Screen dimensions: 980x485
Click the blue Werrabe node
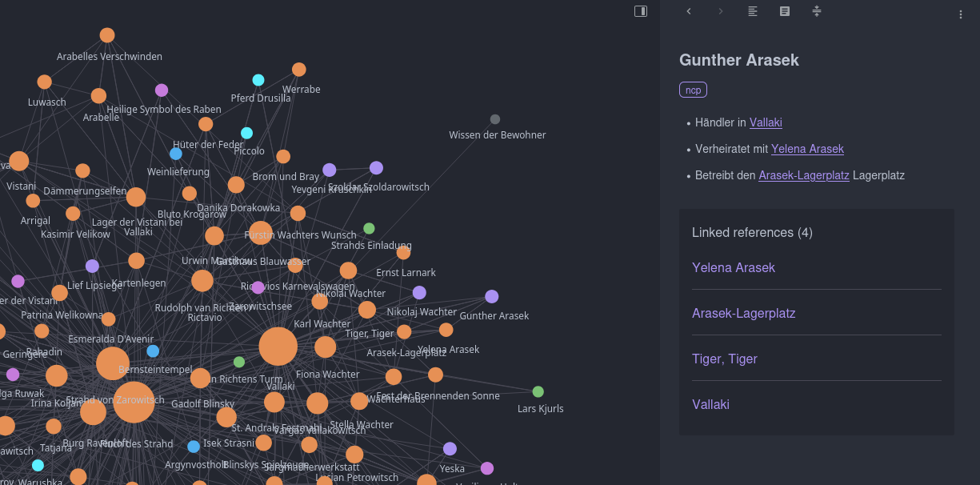[x=258, y=79]
